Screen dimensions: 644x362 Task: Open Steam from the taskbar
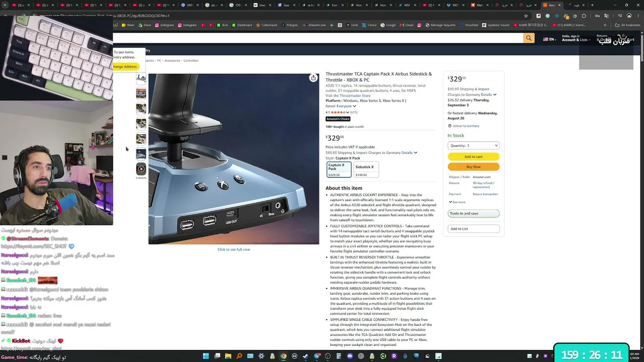click(305, 356)
